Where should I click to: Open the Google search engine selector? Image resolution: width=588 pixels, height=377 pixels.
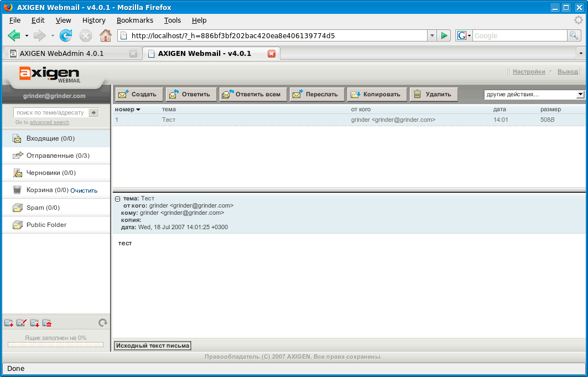click(464, 35)
